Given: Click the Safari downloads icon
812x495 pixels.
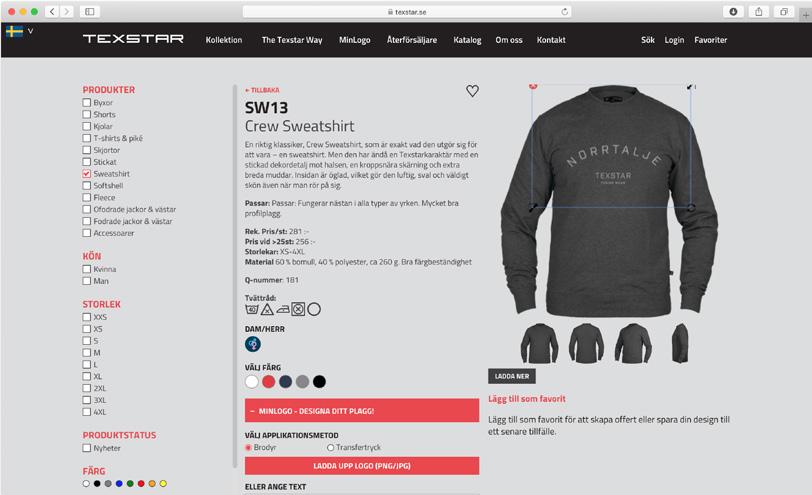Looking at the screenshot, I should (733, 11).
